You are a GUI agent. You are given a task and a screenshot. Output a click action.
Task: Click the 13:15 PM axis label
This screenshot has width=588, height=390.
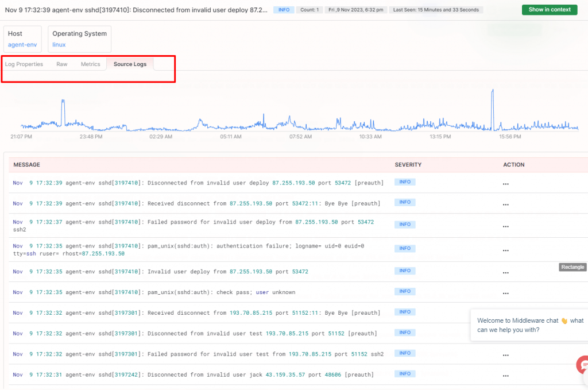click(440, 137)
